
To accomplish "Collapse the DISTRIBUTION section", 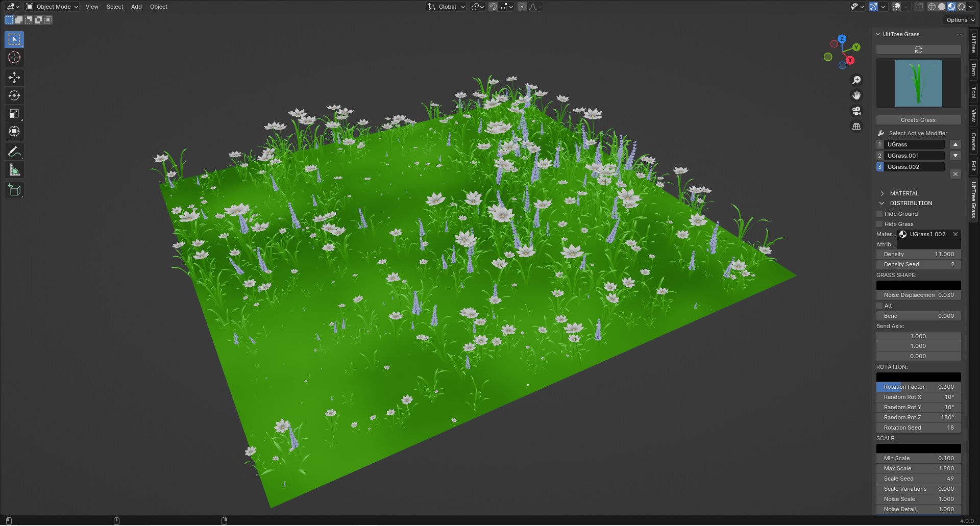I will (x=881, y=203).
